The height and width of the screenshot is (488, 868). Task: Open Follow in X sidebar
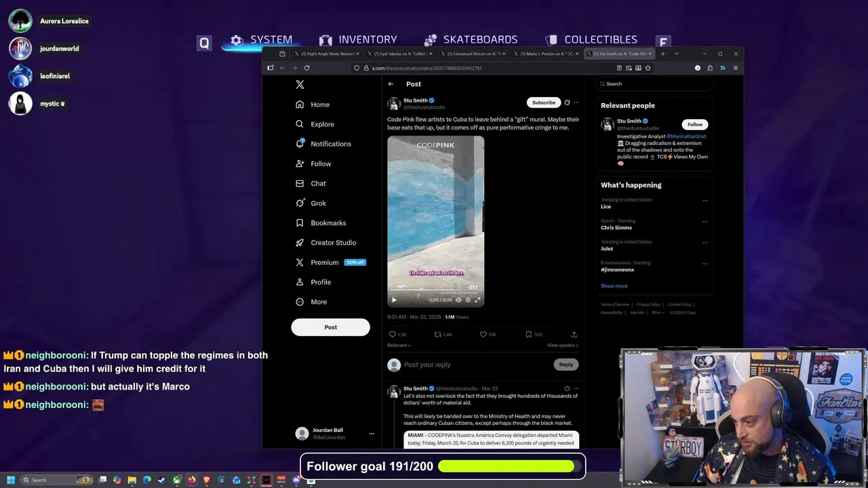point(313,163)
